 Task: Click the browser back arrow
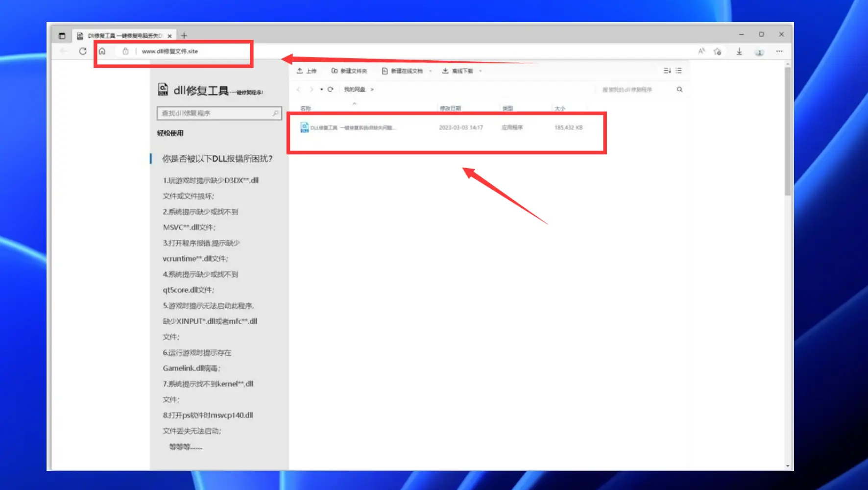tap(63, 51)
